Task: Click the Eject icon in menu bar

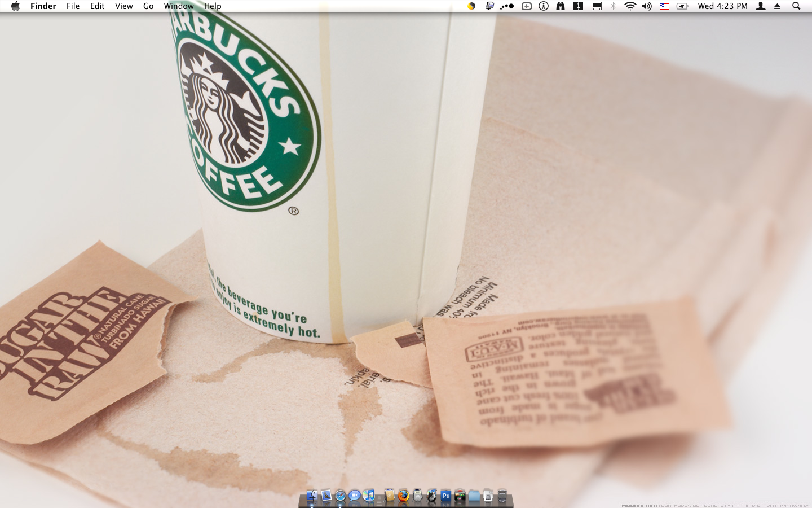Action: coord(777,6)
